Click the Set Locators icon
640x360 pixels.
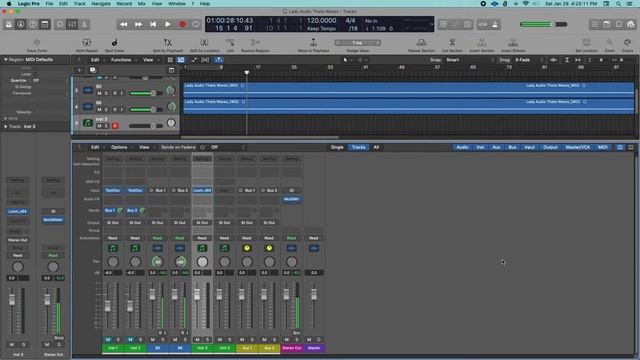point(586,42)
